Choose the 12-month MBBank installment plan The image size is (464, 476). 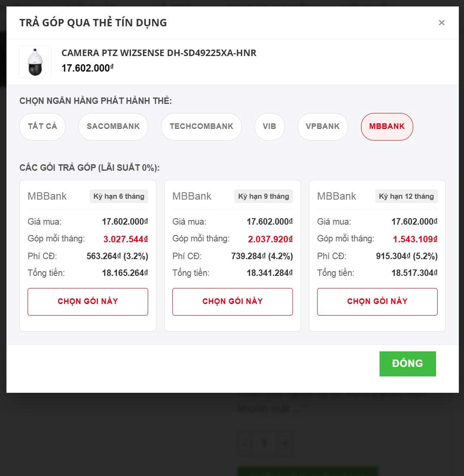click(x=377, y=301)
